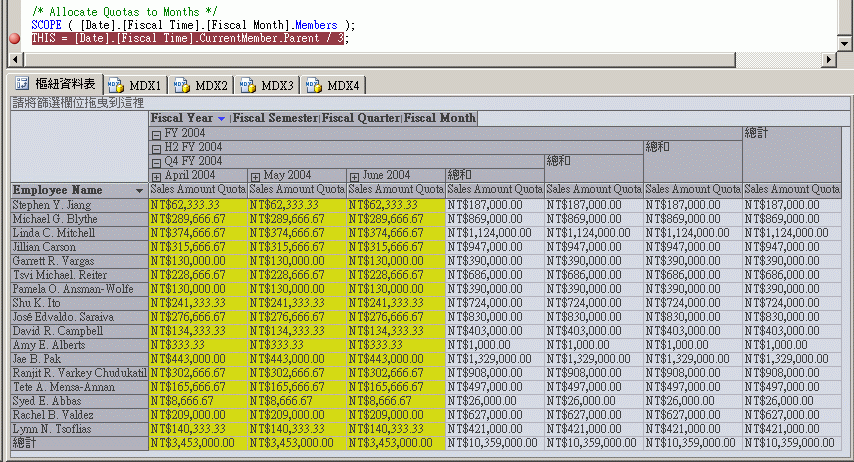This screenshot has width=854, height=462.
Task: Select row Syed E. Abbas
Action: tap(80, 401)
